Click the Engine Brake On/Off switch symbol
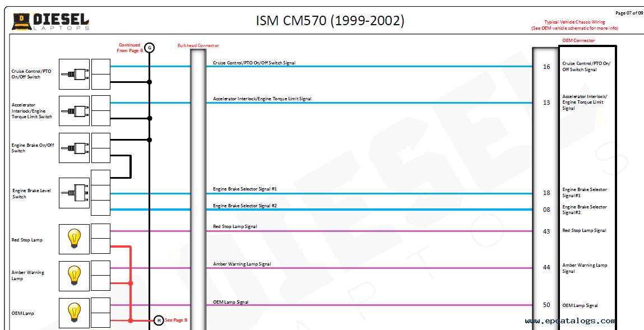 (x=75, y=148)
